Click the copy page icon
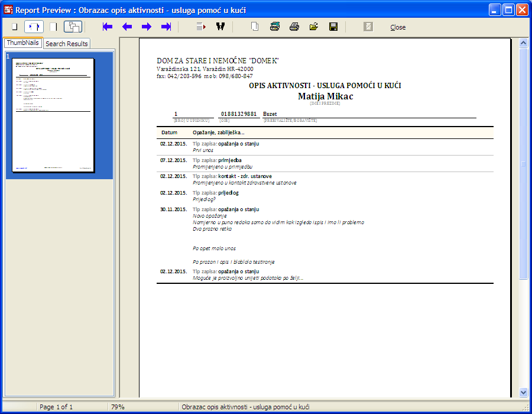The image size is (532, 414). [x=255, y=27]
